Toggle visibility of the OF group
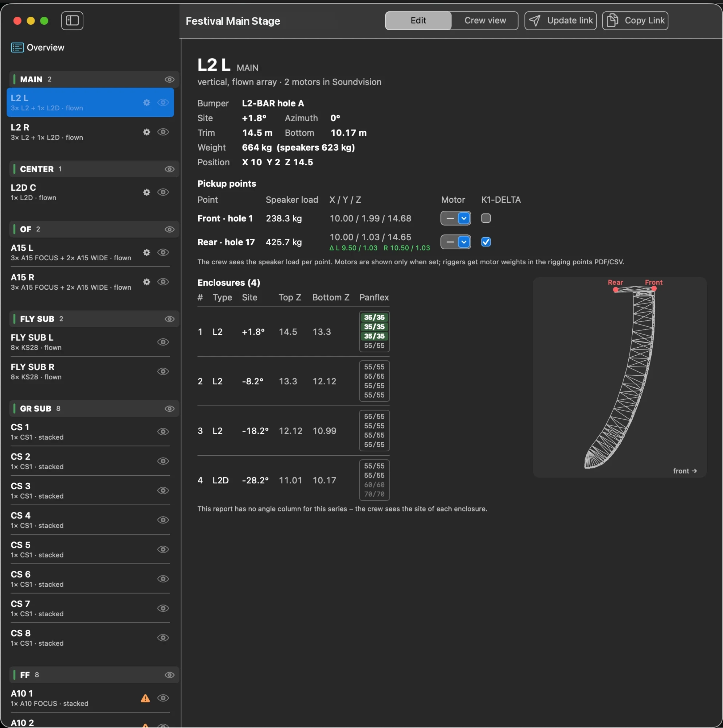 pyautogui.click(x=170, y=229)
